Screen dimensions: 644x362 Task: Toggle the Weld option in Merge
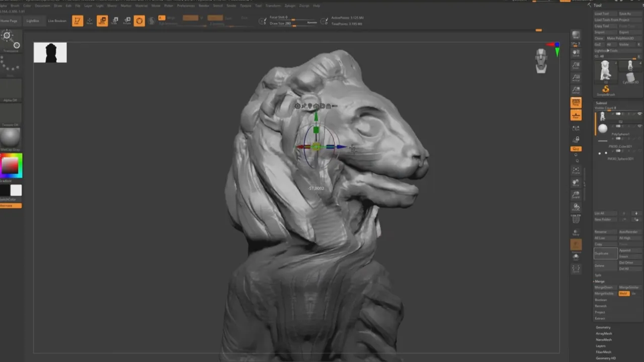click(624, 294)
